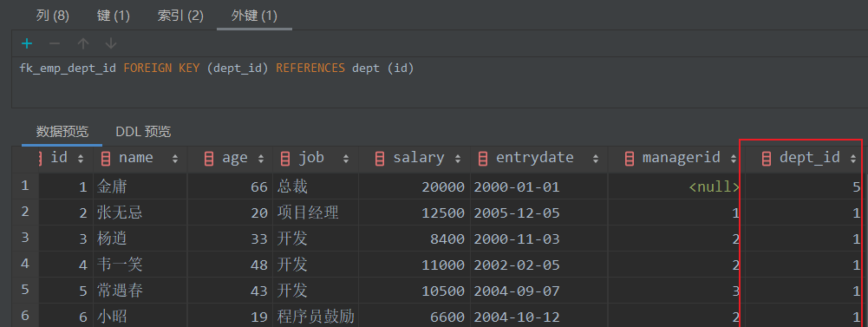Click the salary cell 20000
This screenshot has width=868, height=327.
[x=414, y=187]
